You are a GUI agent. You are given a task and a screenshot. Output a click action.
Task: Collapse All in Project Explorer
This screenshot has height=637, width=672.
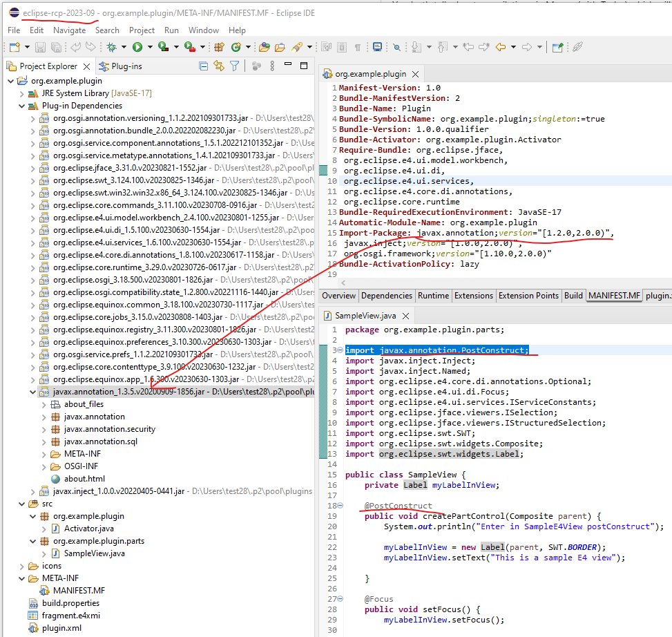[x=203, y=66]
